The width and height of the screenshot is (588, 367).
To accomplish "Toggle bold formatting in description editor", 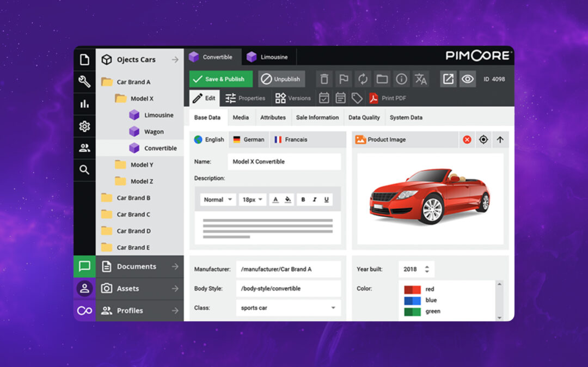I will click(x=303, y=200).
